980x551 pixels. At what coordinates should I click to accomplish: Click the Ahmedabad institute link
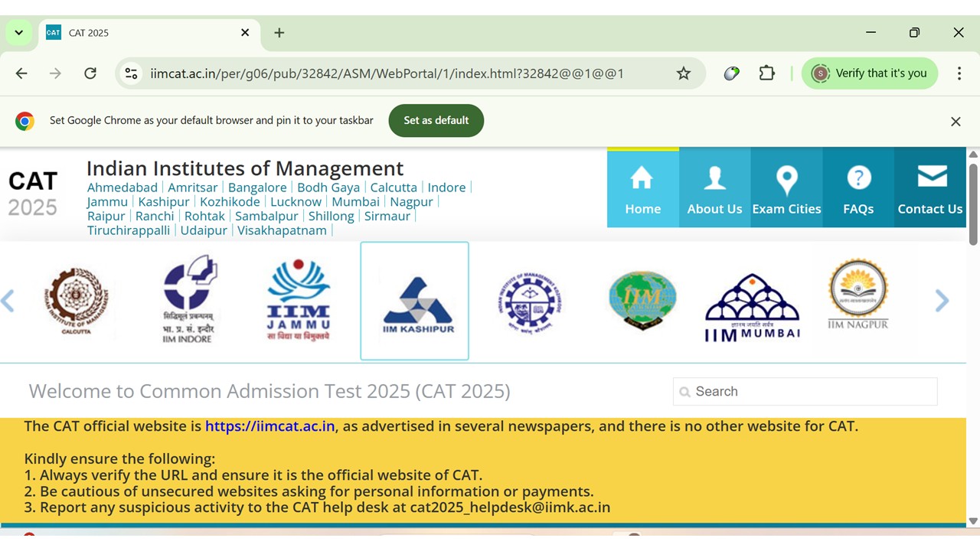coord(122,187)
